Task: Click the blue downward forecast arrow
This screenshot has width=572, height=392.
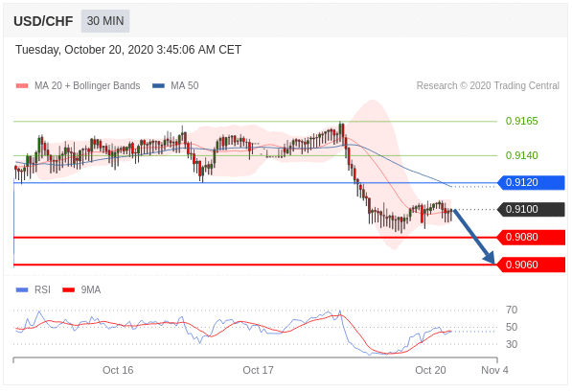Action: 474,237
